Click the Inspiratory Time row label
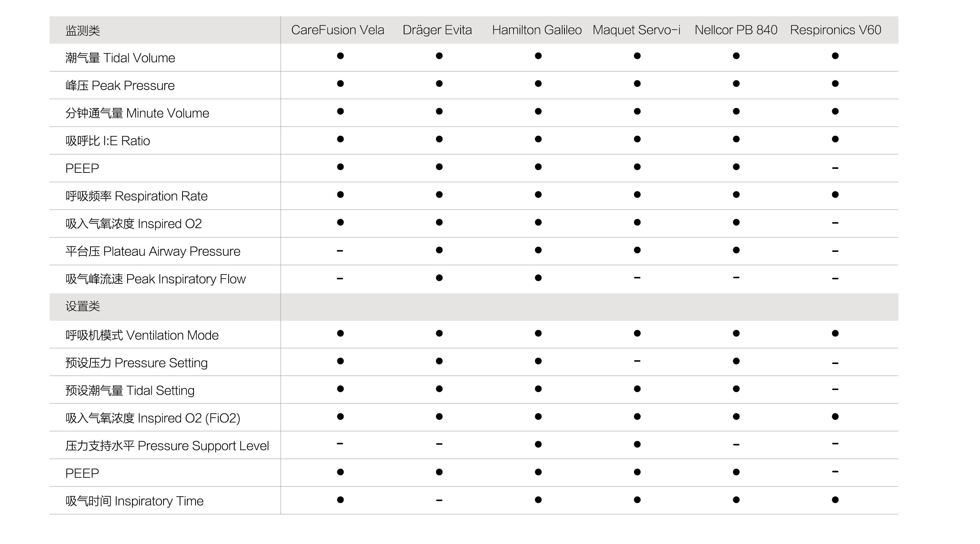980x544 pixels. (x=134, y=501)
